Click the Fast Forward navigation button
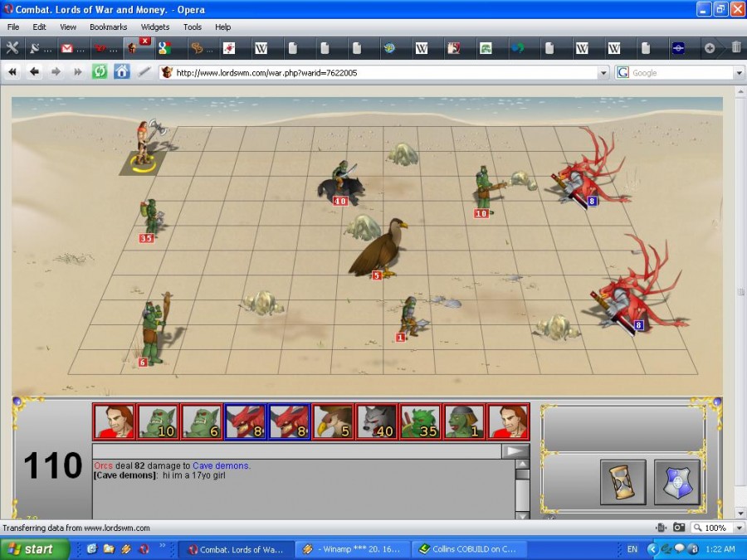The height and width of the screenshot is (560, 747). pyautogui.click(x=78, y=72)
